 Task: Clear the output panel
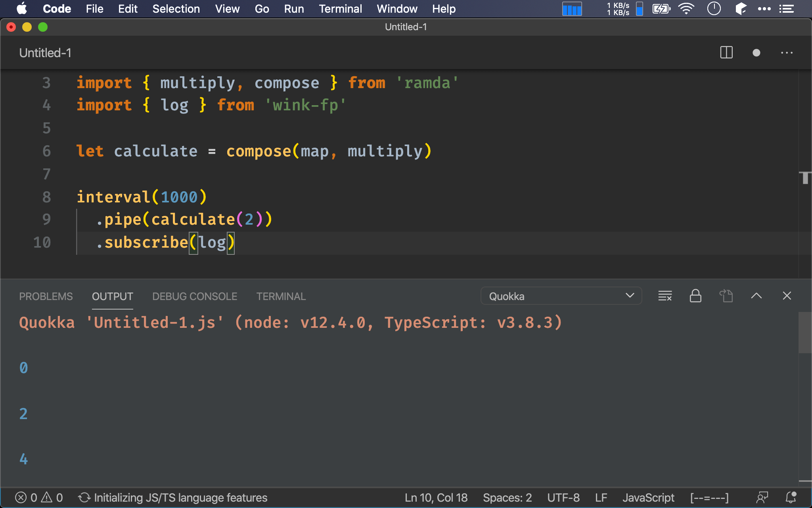click(665, 296)
